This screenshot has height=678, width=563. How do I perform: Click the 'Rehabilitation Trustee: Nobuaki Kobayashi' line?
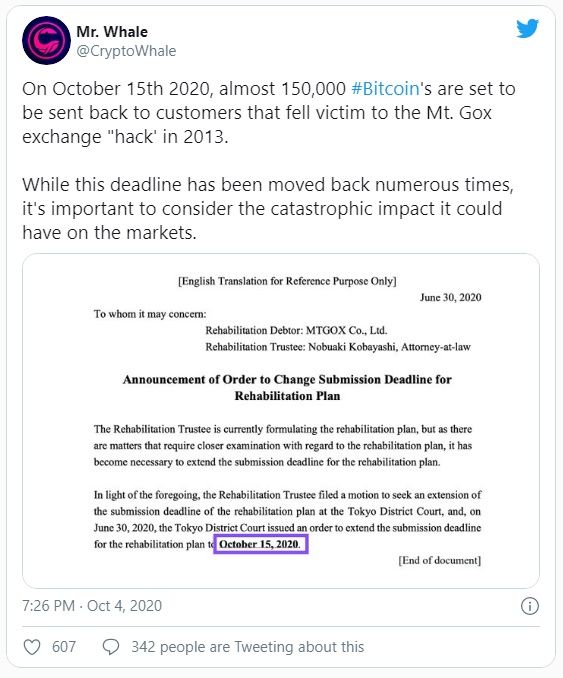point(338,347)
